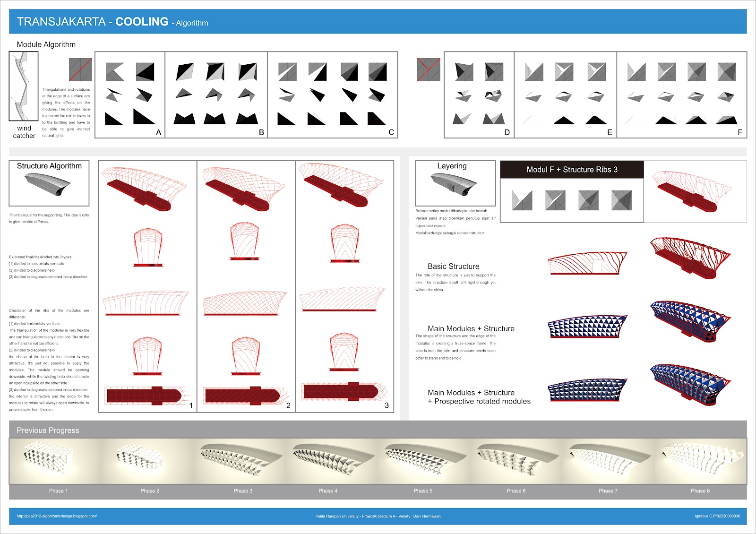Image resolution: width=756 pixels, height=534 pixels.
Task: Select the text 'Bukaan setiap modul dihadapkan ke bawah.'
Action: pyautogui.click(x=451, y=211)
